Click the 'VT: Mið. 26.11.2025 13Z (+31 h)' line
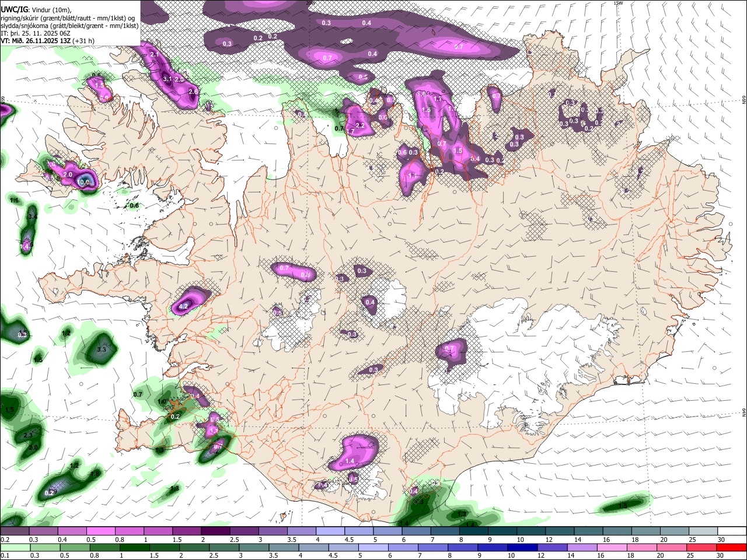The image size is (747, 560). (47, 41)
